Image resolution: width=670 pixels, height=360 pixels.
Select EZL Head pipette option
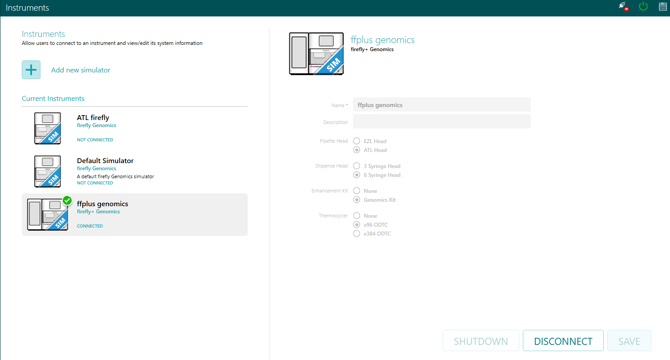(x=356, y=141)
